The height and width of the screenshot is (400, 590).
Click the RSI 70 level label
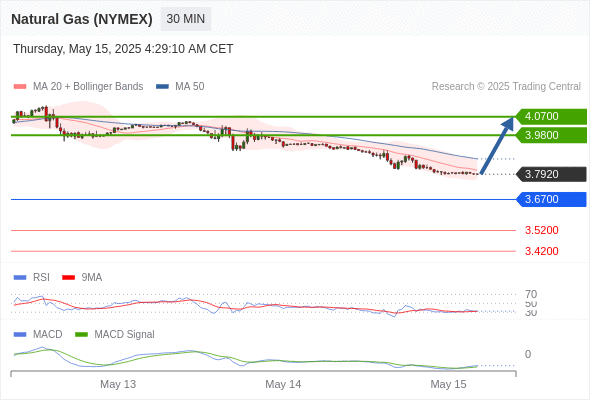pos(531,294)
